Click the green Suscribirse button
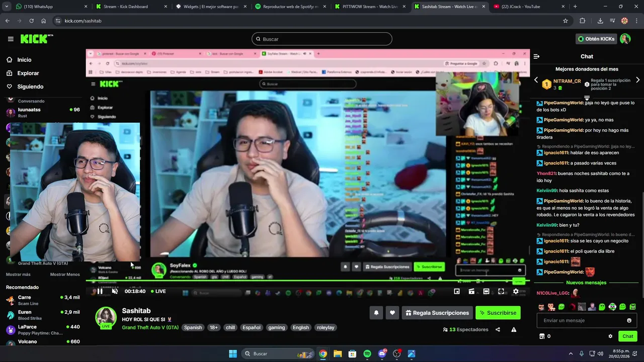 [x=498, y=313]
